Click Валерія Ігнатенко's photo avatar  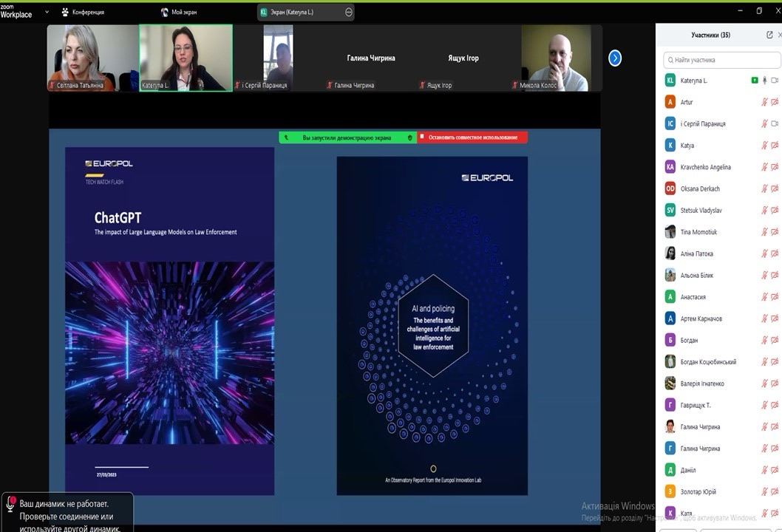point(670,383)
